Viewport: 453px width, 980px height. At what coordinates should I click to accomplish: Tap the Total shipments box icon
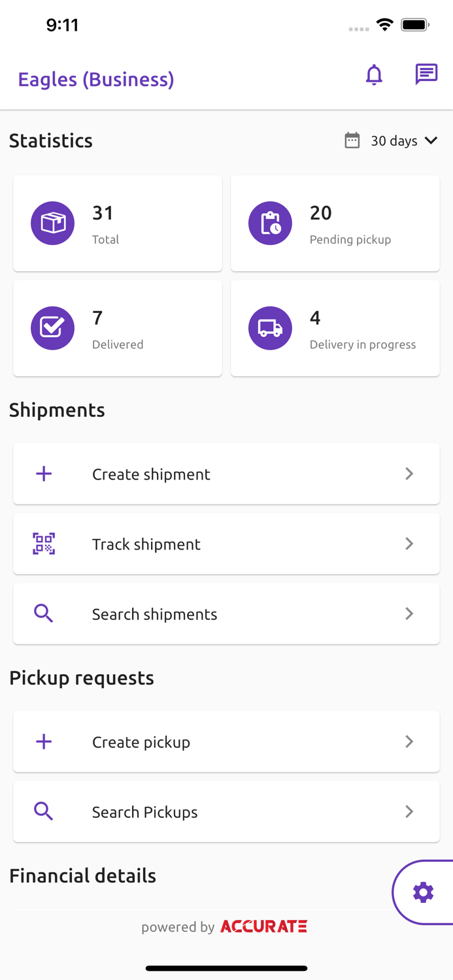pos(53,223)
